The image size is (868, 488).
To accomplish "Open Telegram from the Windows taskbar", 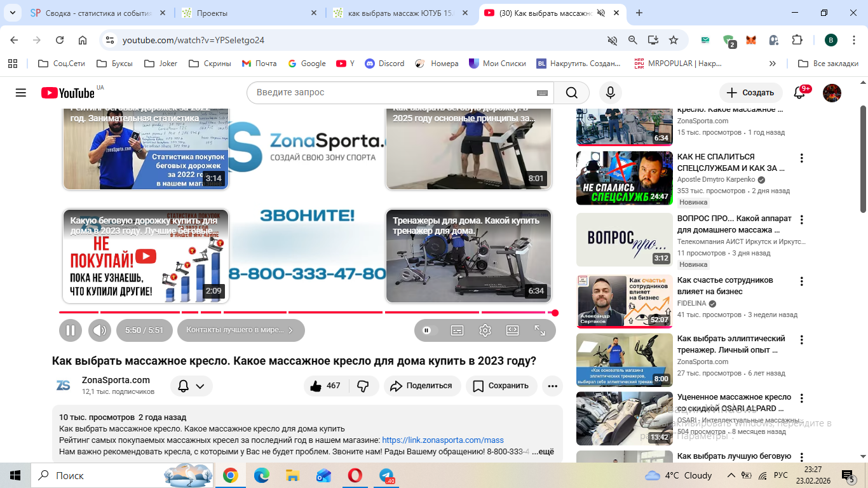I will pos(386,475).
